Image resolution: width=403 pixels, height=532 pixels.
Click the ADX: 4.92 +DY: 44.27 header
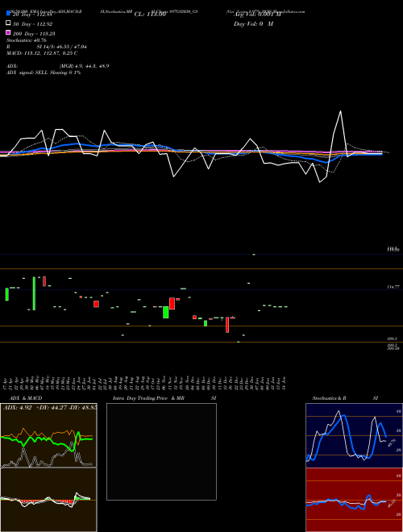[49, 407]
